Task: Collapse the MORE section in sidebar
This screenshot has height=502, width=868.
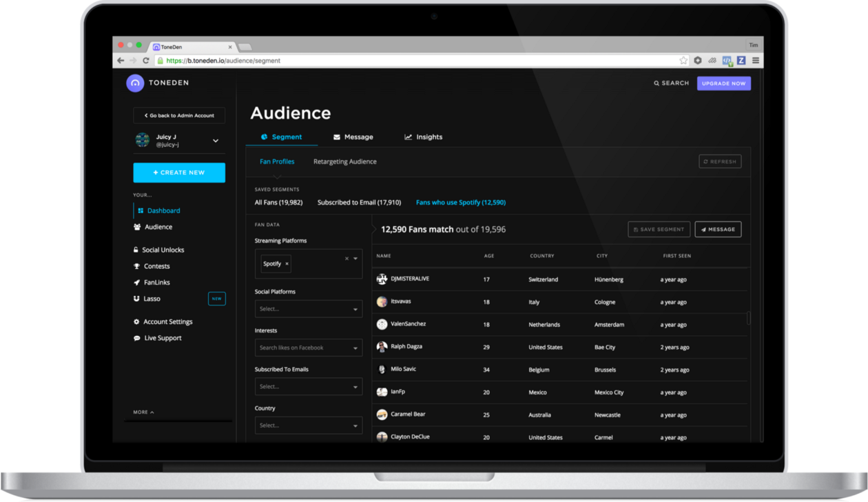Action: [143, 412]
